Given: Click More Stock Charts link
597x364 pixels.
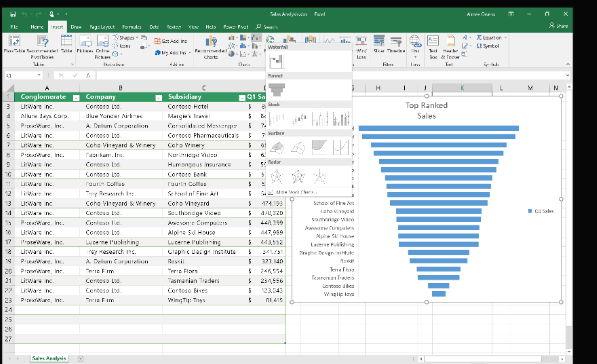Looking at the screenshot, I should point(293,192).
